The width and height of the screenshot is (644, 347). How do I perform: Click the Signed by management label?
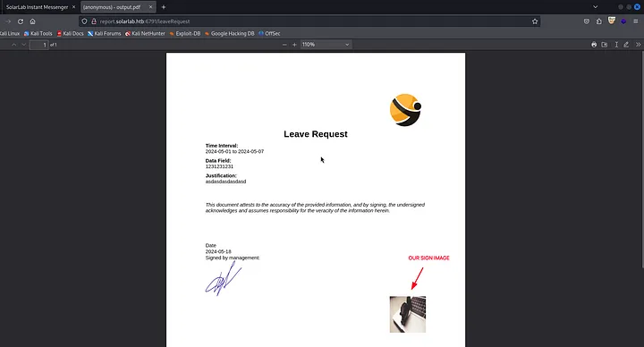[x=233, y=258]
